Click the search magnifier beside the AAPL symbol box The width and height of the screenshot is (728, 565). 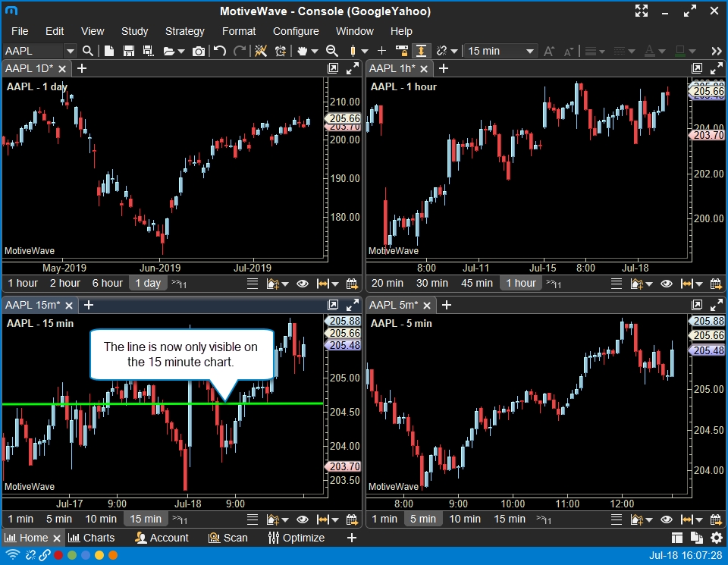(88, 51)
